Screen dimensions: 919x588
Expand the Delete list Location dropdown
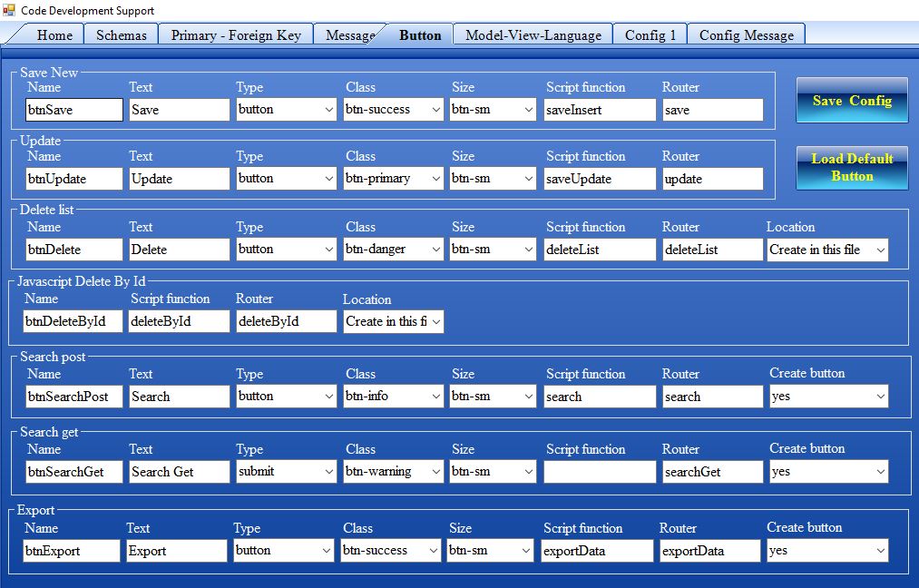826,250
